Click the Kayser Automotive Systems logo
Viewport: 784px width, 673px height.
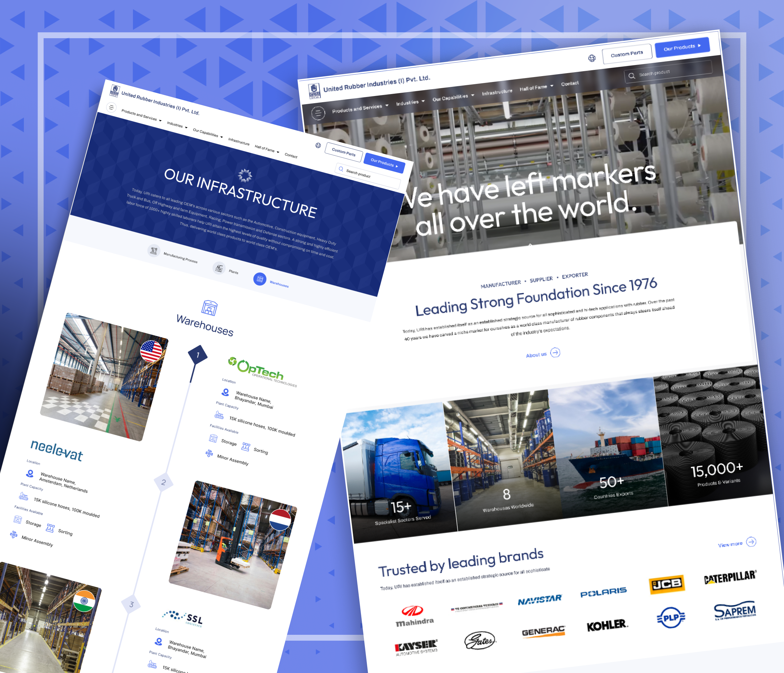416,648
